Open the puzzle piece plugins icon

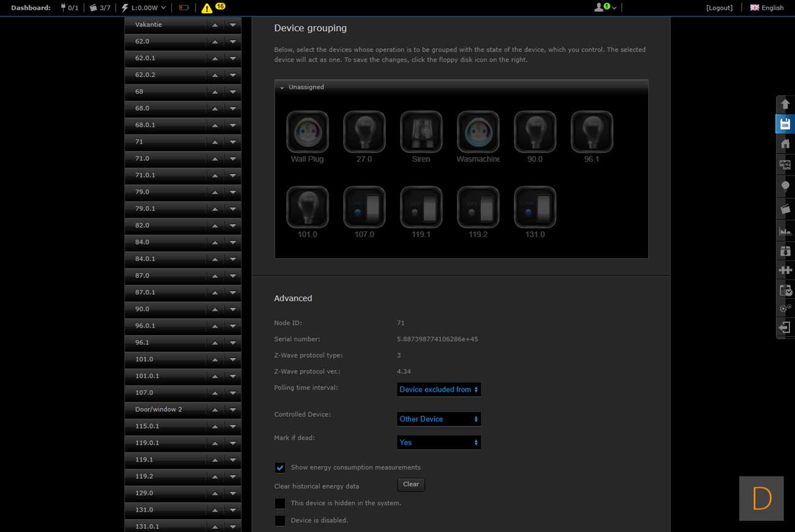tap(785, 270)
